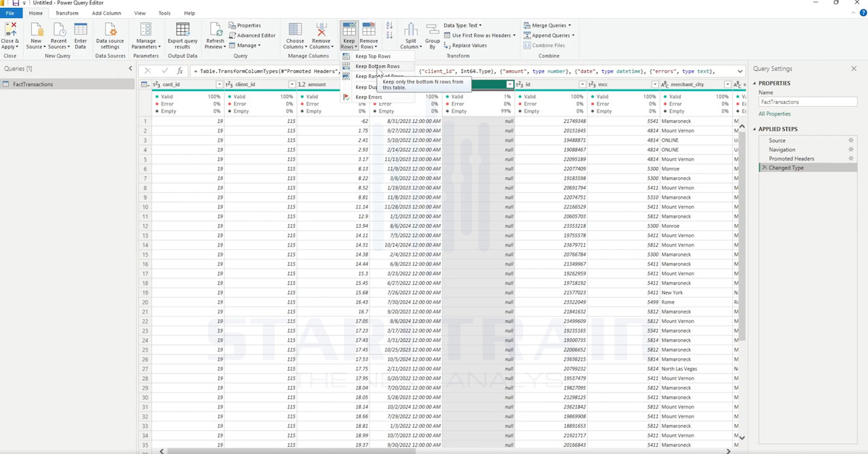Viewport: 868px width, 454px height.
Task: Click the query Name input field
Action: click(807, 102)
